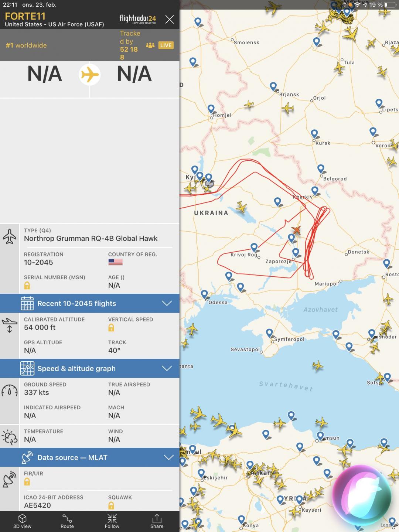Viewport: 399px width, 532px height.
Task: Tap the Odessa airport pin
Action: (205, 295)
